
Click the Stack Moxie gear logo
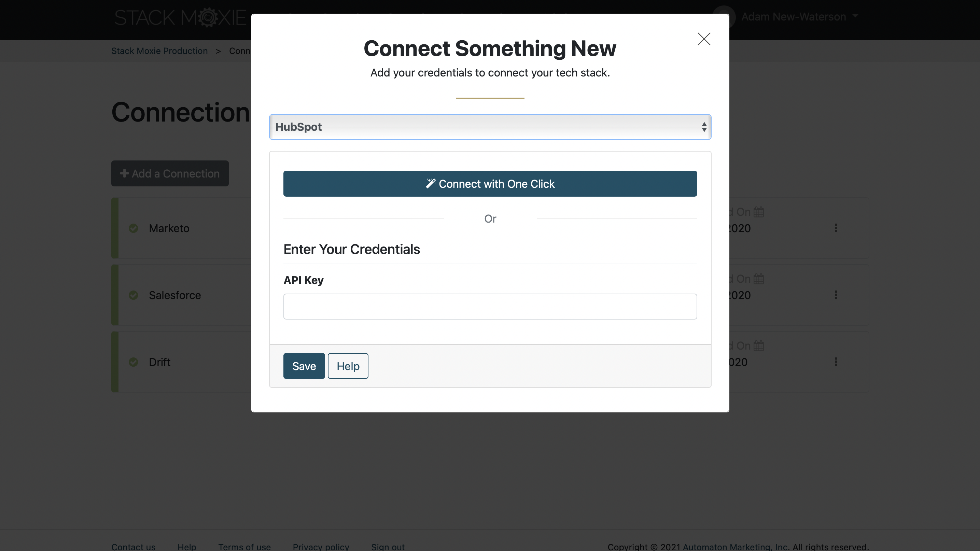[x=209, y=17]
